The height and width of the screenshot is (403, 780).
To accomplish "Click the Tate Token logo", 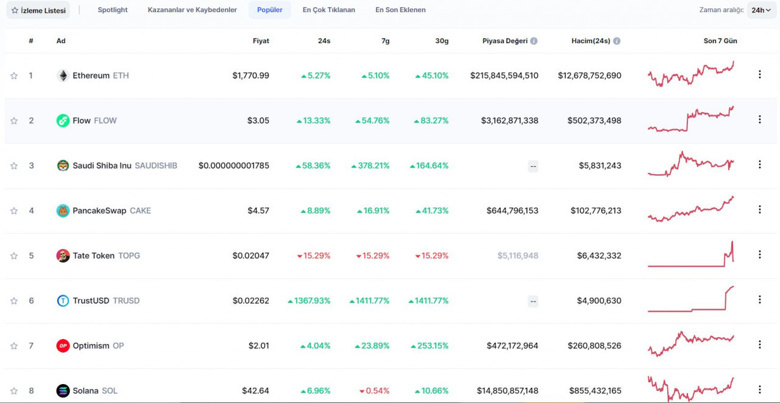I will point(63,256).
